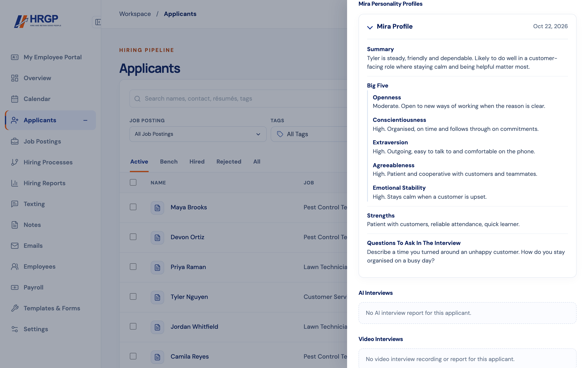Click the applicant search field
This screenshot has width=588, height=368.
238,99
